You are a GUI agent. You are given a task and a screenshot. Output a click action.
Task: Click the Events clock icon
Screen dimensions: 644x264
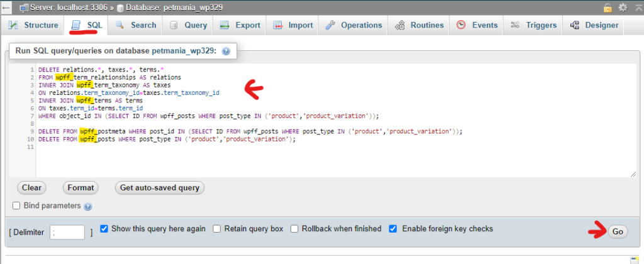coord(461,25)
